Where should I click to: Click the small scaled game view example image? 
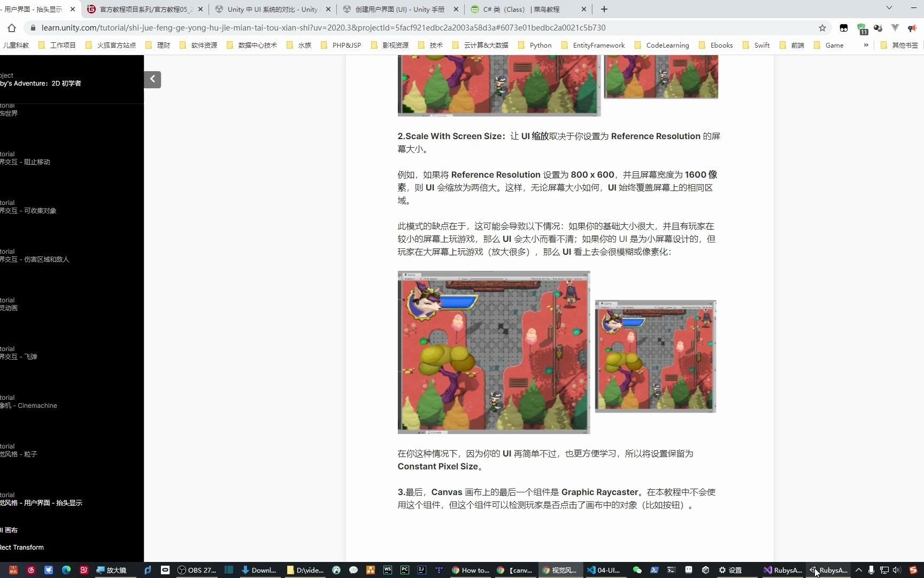coord(656,356)
